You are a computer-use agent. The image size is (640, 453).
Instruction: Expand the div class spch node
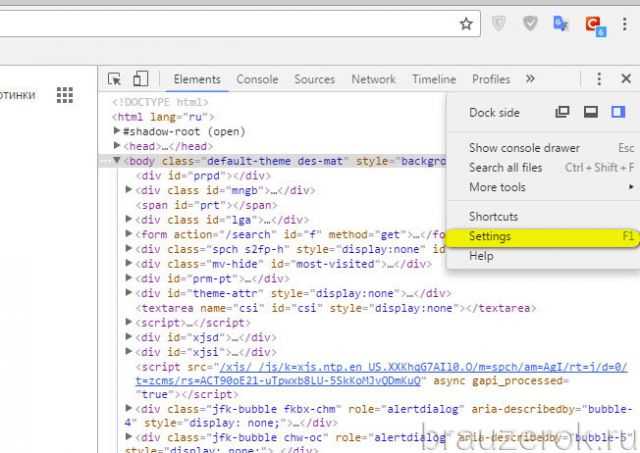click(129, 248)
